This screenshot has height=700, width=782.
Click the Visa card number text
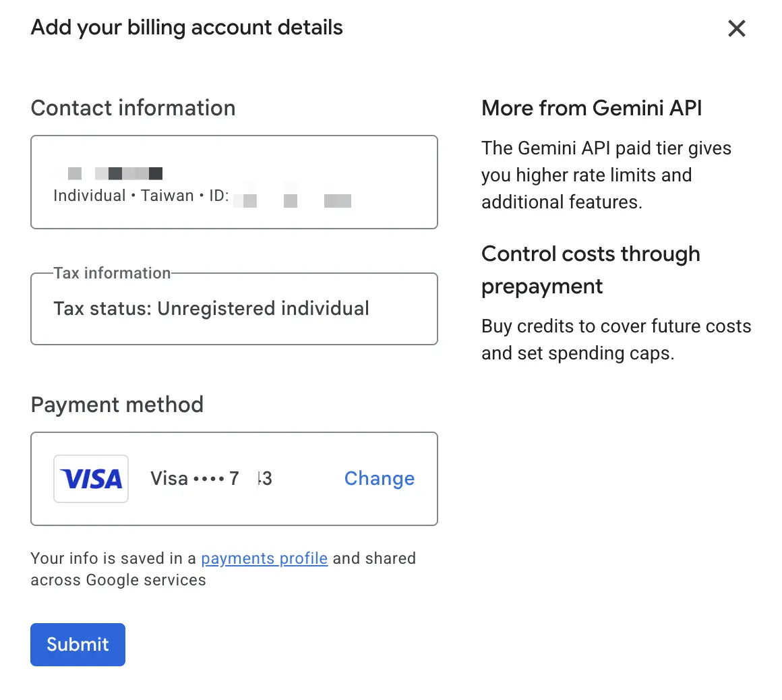pos(211,479)
